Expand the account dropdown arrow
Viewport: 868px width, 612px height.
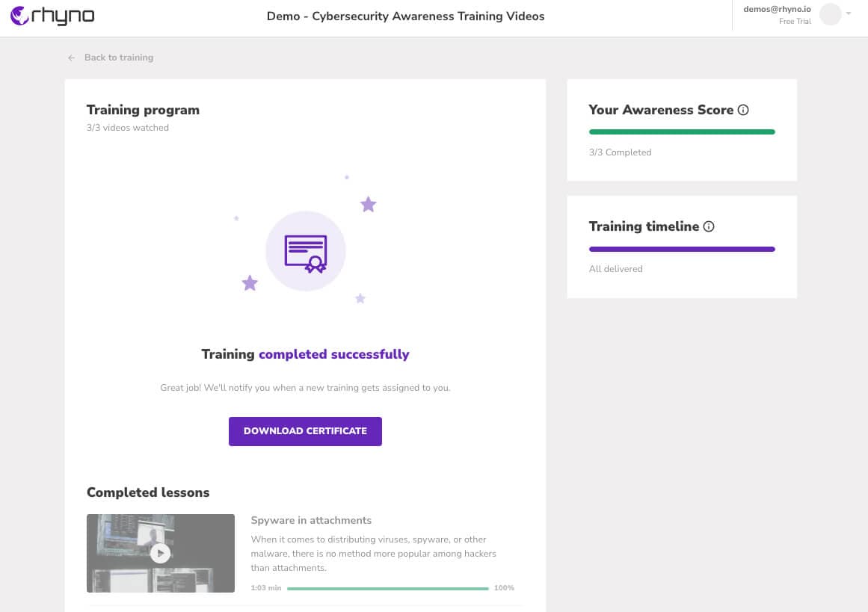click(x=849, y=13)
